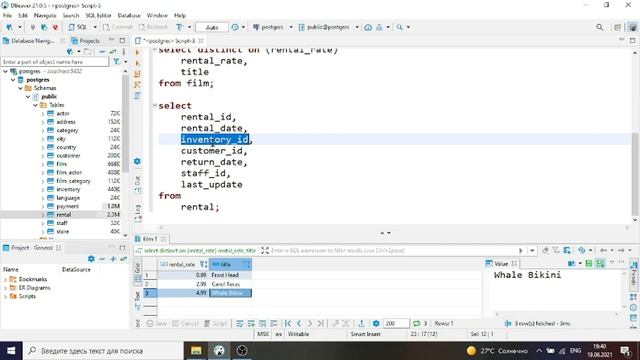
Task: Click the fetch size 200 field
Action: coord(396,324)
